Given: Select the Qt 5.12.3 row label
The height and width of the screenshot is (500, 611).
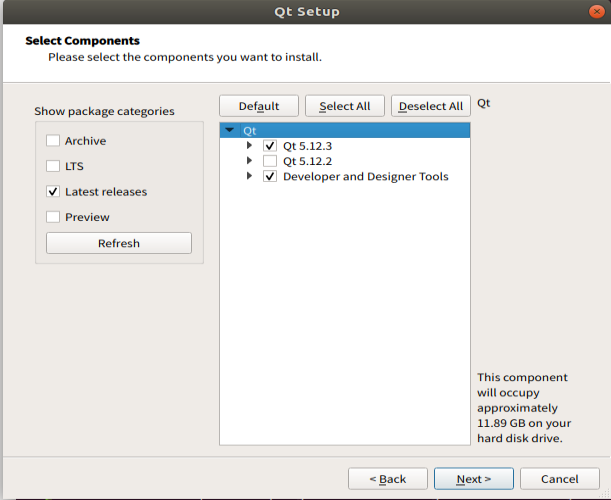Looking at the screenshot, I should pyautogui.click(x=307, y=146).
